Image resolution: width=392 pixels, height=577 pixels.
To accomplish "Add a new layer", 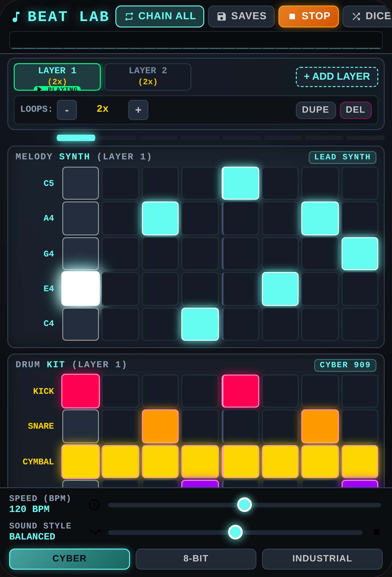I will [337, 77].
